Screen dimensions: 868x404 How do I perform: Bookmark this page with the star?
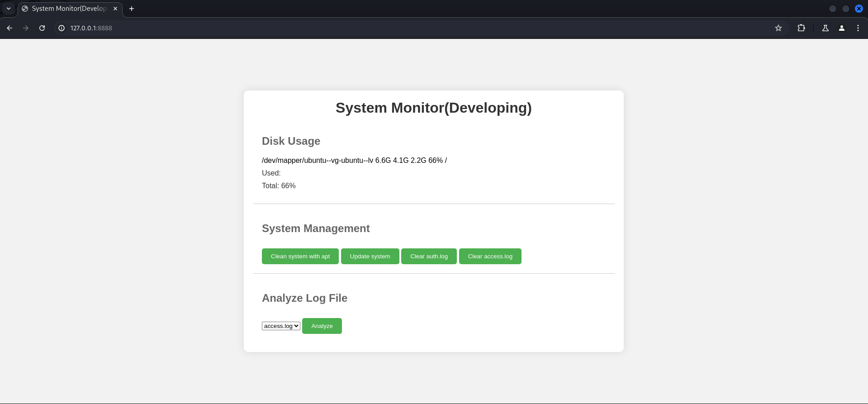click(778, 28)
